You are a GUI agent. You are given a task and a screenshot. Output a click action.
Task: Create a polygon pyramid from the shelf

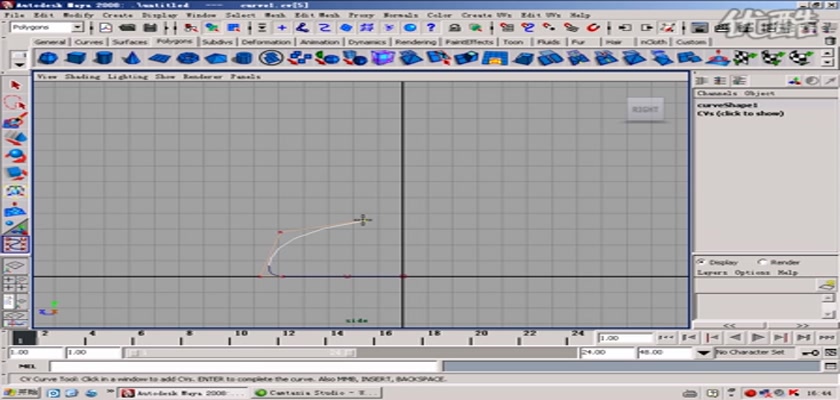[x=216, y=58]
